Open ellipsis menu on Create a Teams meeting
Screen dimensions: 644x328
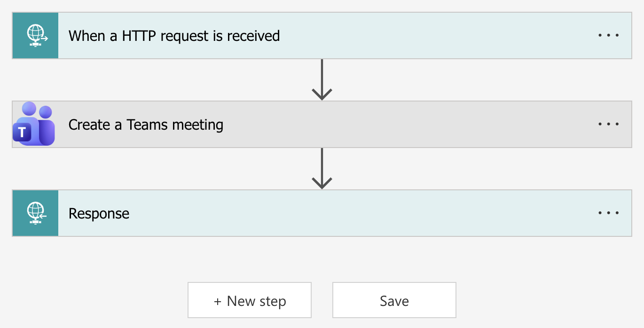[x=608, y=125]
